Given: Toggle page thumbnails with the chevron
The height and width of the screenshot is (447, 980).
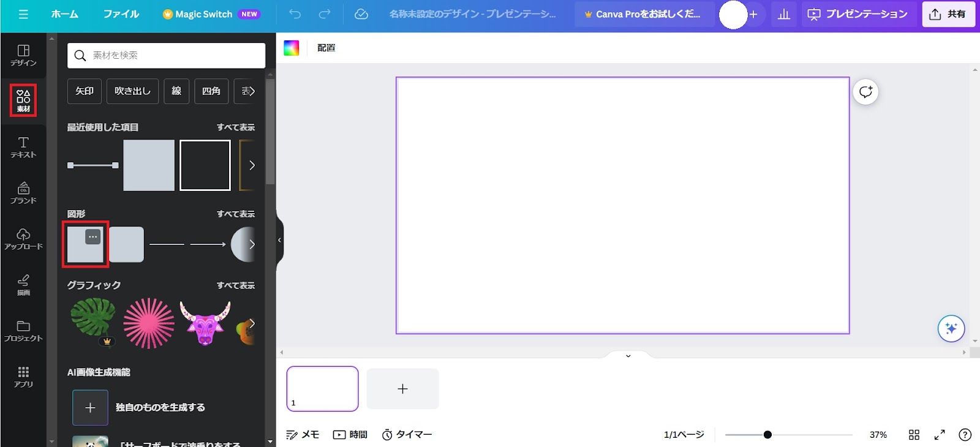Looking at the screenshot, I should [628, 355].
